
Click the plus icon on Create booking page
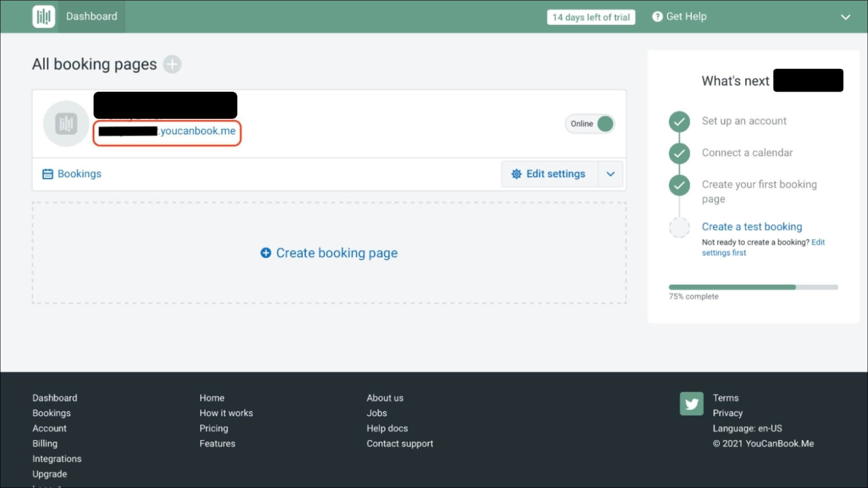click(x=266, y=253)
